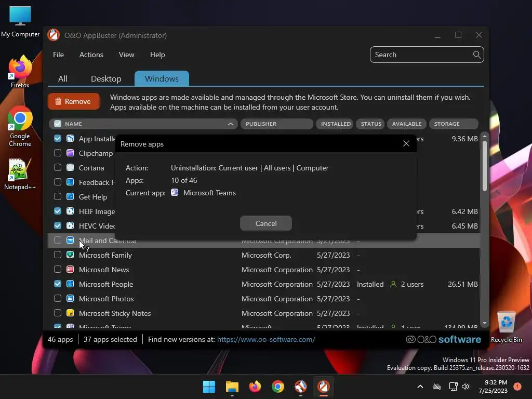
Task: Click the Microsoft Teams icon in dialog
Action: 175,192
